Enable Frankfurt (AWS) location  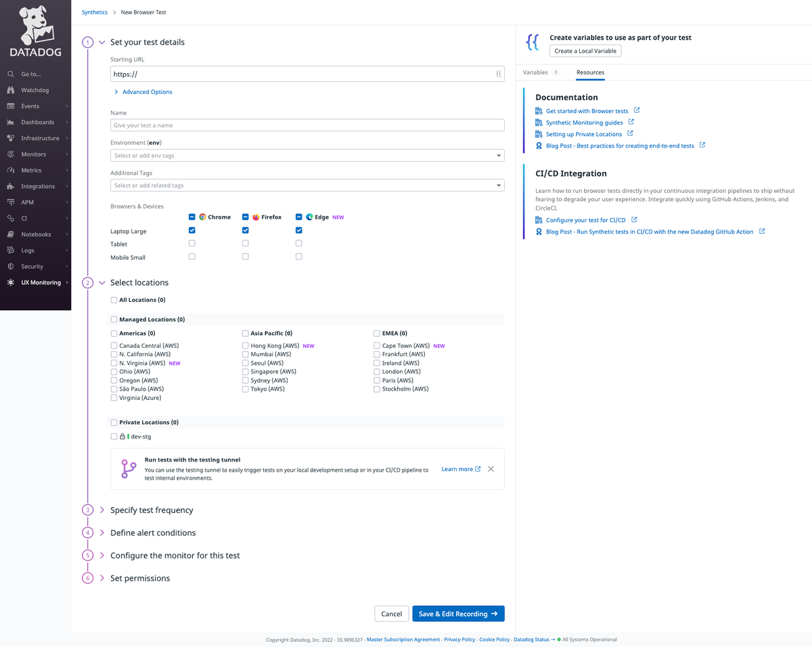(376, 354)
